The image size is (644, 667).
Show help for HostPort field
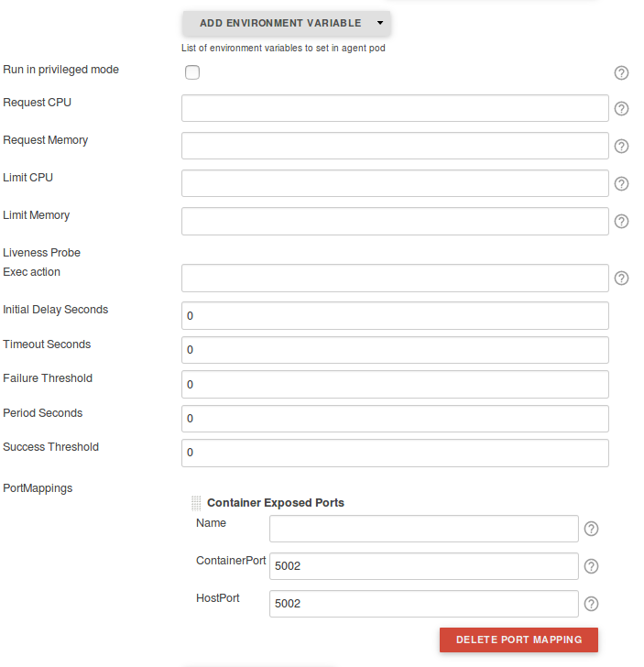coord(591,604)
